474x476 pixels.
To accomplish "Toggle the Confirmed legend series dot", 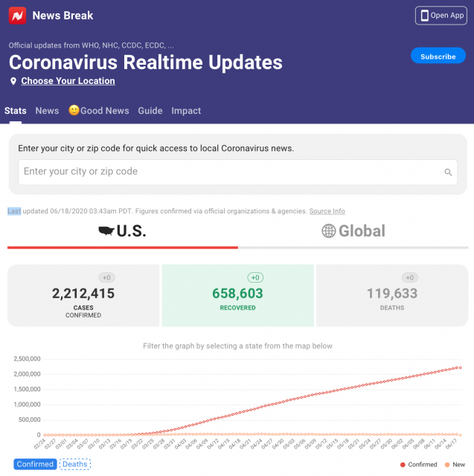I will pos(403,464).
